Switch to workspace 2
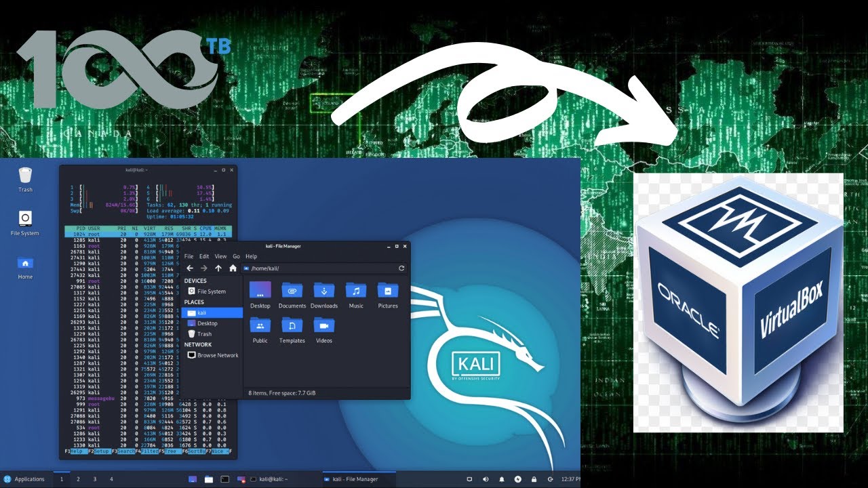The height and width of the screenshot is (488, 868). coord(78,479)
